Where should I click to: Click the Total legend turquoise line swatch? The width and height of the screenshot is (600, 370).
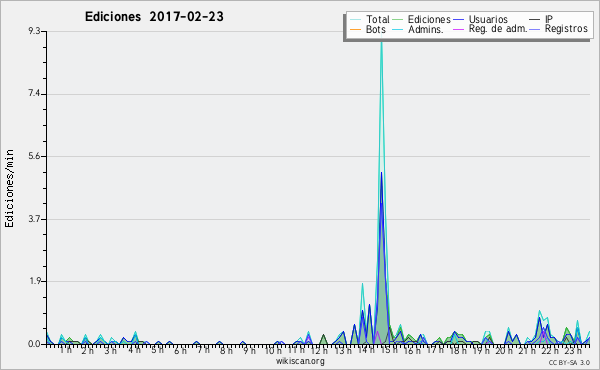click(x=356, y=20)
